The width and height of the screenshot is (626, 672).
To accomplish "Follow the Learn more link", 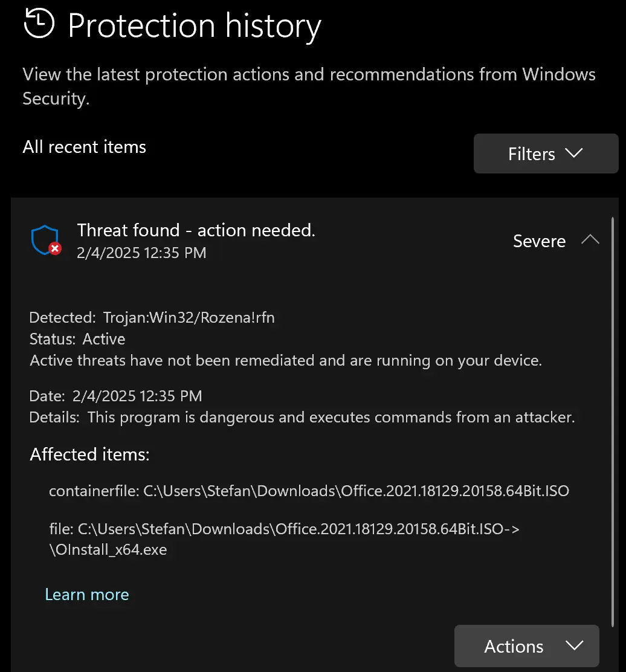I will [x=87, y=595].
